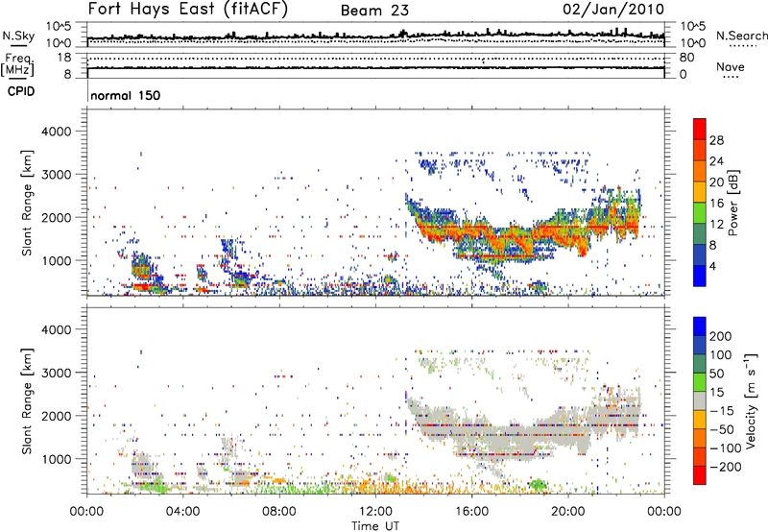The width and height of the screenshot is (768, 532).
Task: Click Velocity color bar value '50'
Action: tap(716, 374)
